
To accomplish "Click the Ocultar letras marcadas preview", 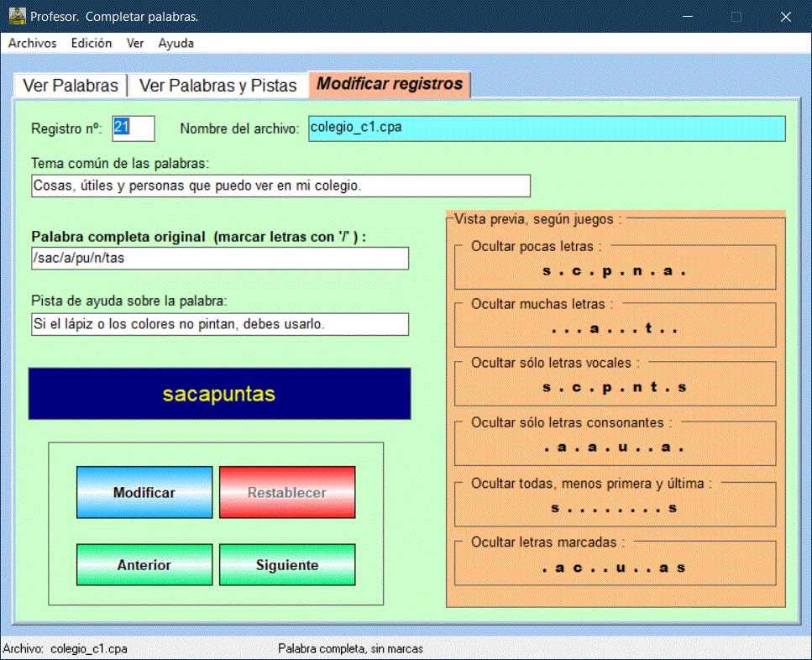I will [x=615, y=568].
